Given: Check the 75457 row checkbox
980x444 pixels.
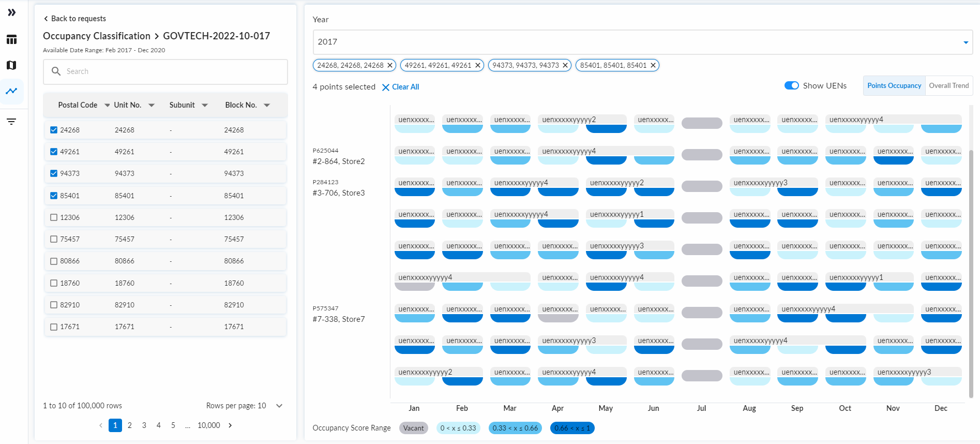Looking at the screenshot, I should [54, 239].
